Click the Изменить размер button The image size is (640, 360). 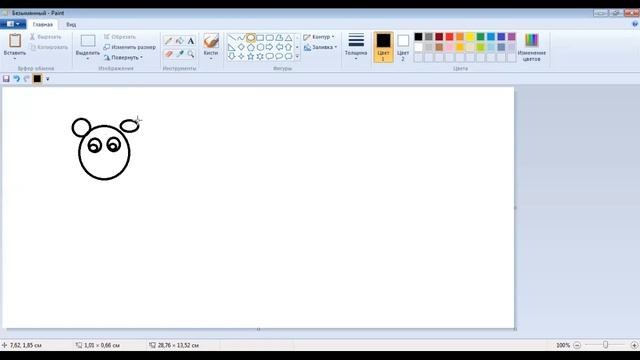[x=130, y=47]
